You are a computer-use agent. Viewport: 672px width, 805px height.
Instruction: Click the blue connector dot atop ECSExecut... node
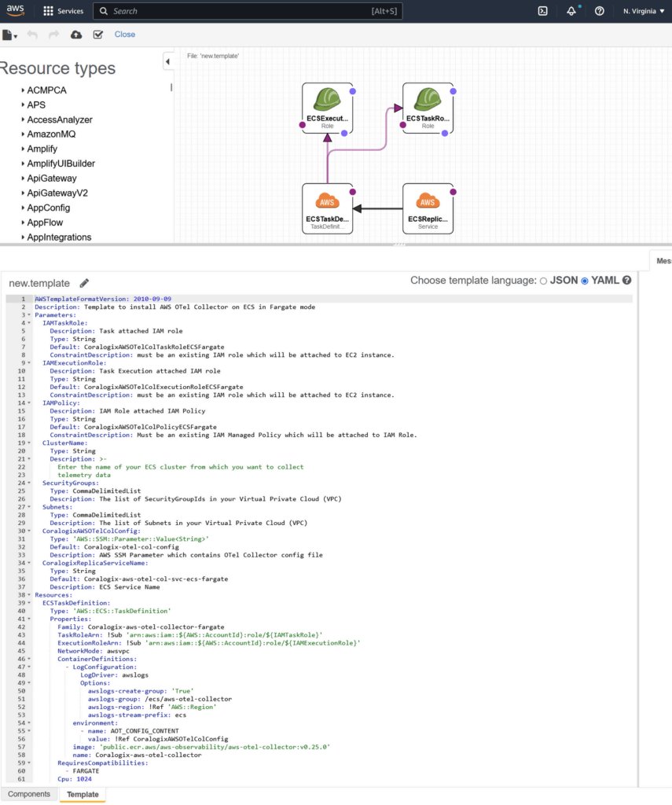353,91
